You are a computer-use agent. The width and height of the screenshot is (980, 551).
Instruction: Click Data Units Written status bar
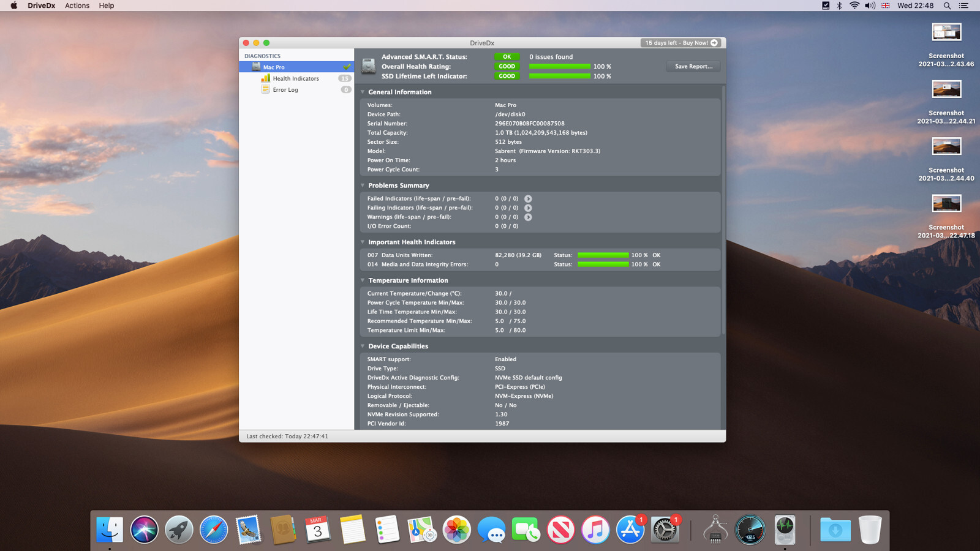[603, 255]
